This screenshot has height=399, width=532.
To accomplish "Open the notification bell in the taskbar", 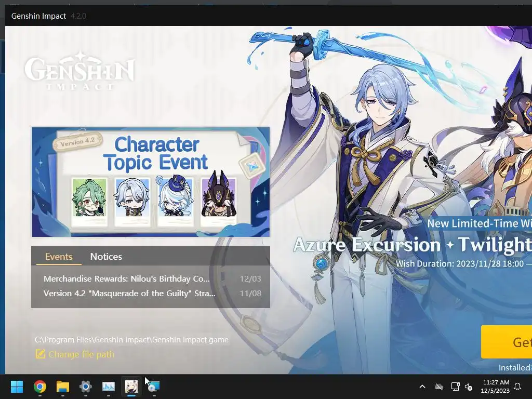I will [x=518, y=387].
